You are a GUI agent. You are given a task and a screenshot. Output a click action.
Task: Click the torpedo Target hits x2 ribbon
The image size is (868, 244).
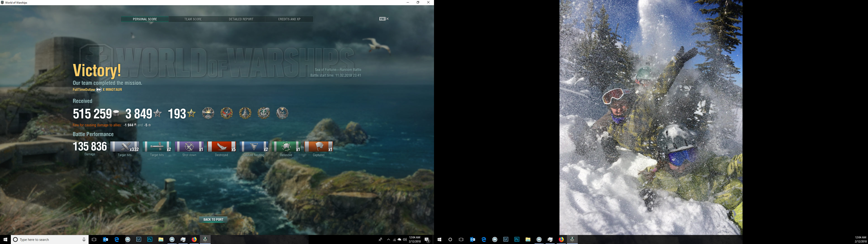pos(157,147)
